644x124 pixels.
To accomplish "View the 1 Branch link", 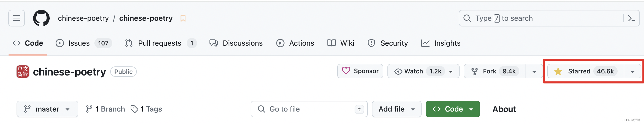I will pyautogui.click(x=105, y=109).
